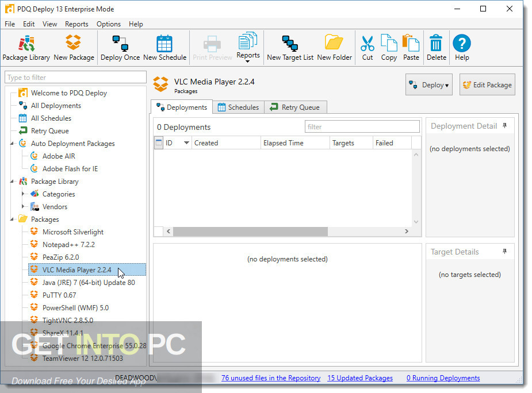Open the Help menu

(x=136, y=24)
